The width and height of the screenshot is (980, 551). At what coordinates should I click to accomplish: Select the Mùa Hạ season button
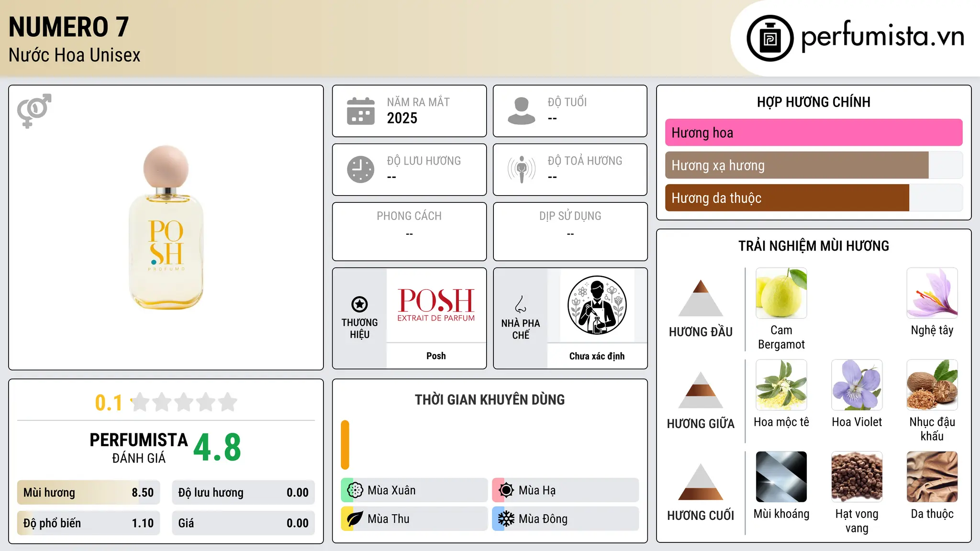(x=565, y=490)
